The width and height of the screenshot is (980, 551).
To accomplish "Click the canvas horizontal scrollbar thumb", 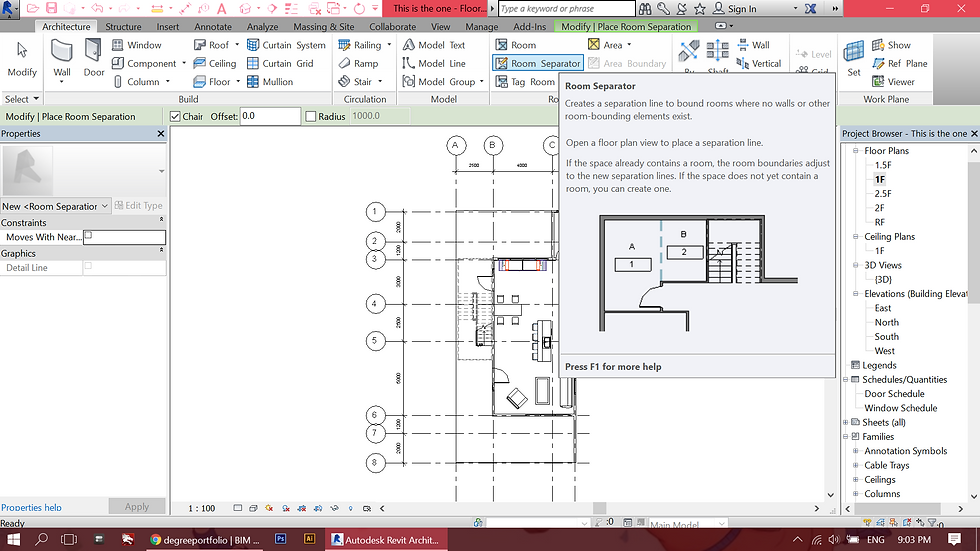I will tap(599, 509).
